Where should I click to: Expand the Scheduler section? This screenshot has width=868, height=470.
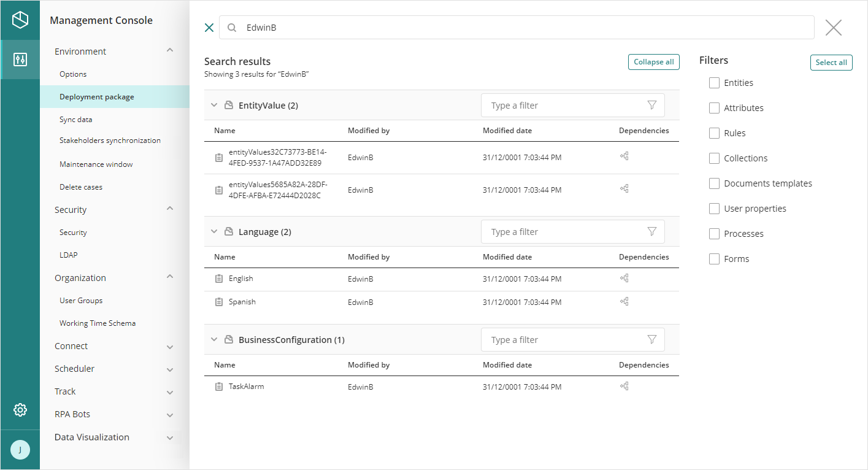(x=170, y=369)
